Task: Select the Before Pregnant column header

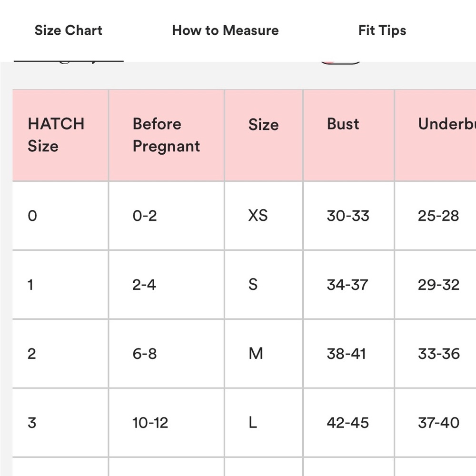Action: [166, 135]
